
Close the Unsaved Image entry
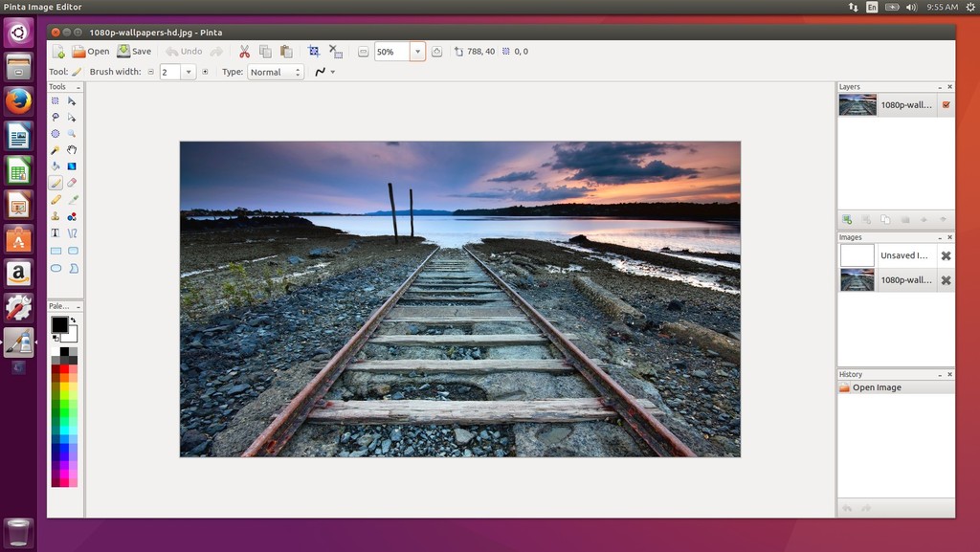point(947,255)
